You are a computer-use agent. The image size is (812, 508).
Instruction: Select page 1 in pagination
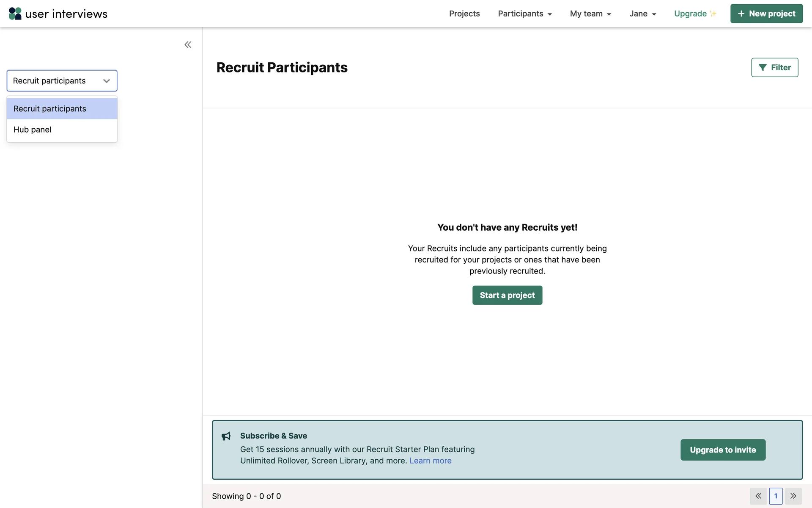coord(776,496)
